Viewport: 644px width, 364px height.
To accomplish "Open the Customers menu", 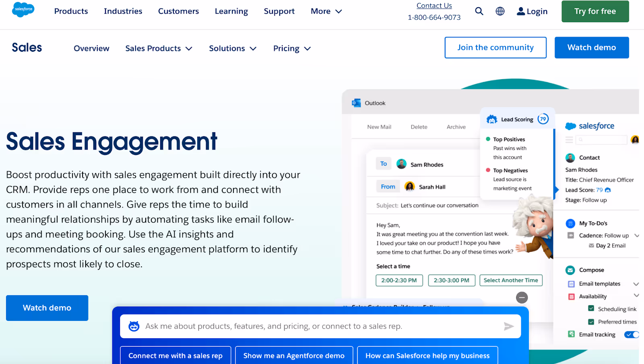I will tap(178, 11).
